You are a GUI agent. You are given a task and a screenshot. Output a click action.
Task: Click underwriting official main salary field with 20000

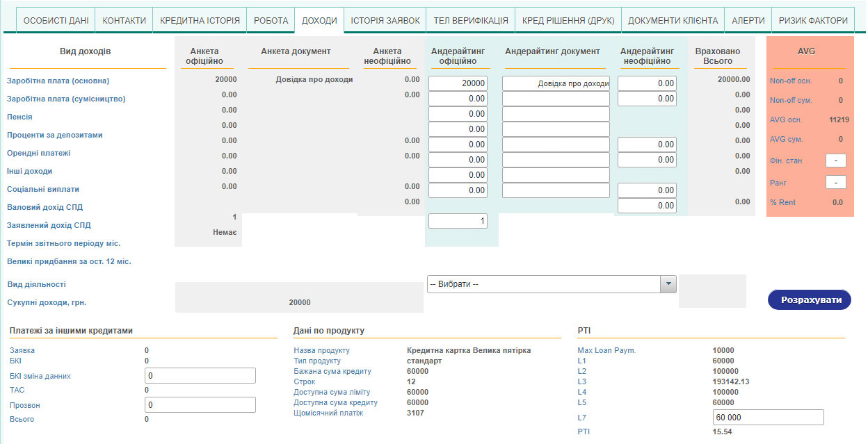click(458, 83)
